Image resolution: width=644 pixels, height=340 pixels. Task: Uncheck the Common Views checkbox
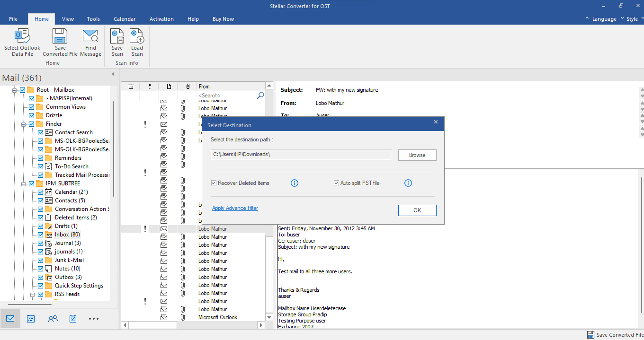coord(32,107)
